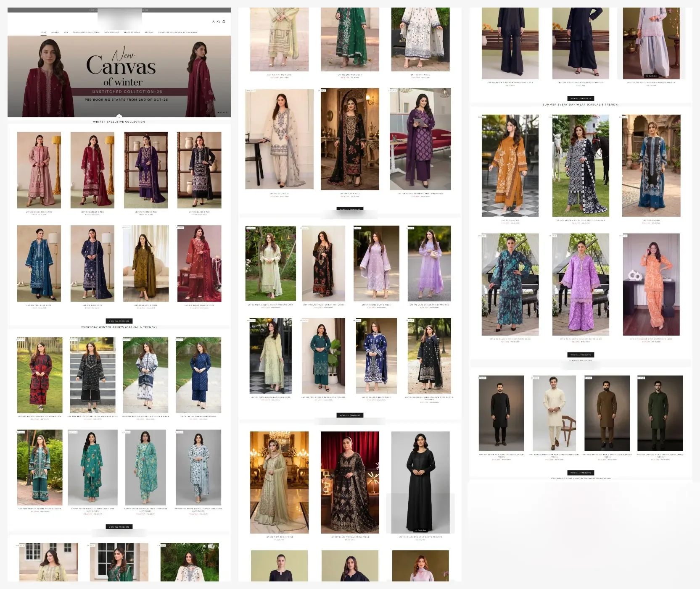Open MNF 001 Black Men's Unstitched title
700x589 pixels.
(502, 455)
